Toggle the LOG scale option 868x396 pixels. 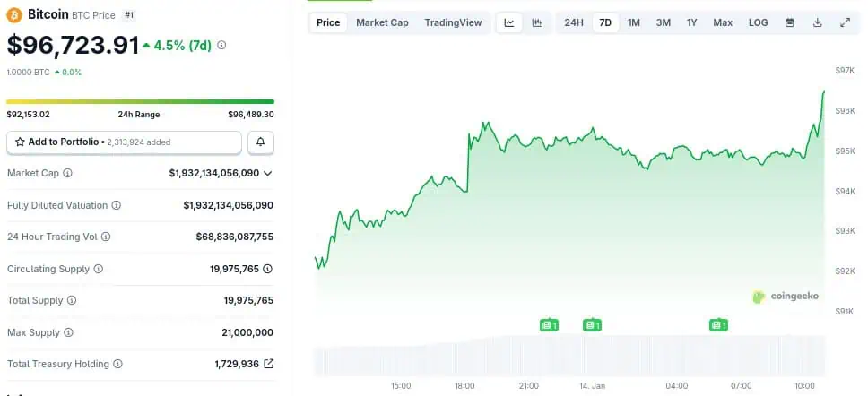(x=758, y=22)
